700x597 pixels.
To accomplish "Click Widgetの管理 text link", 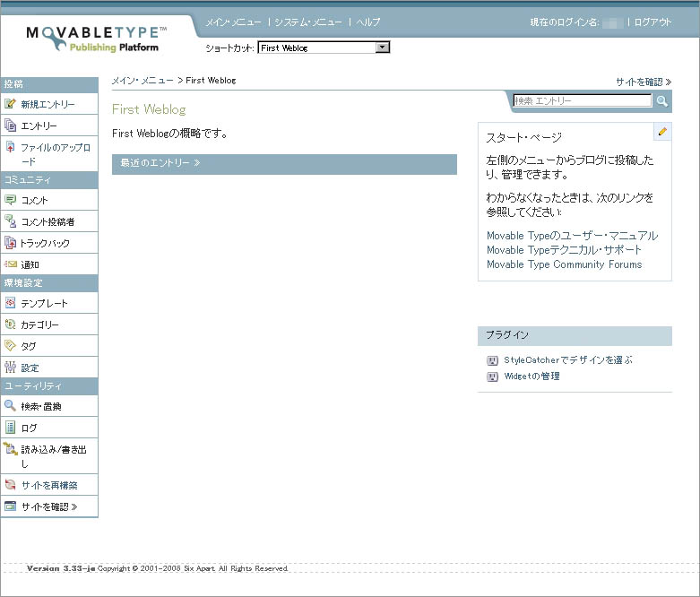I will point(531,376).
